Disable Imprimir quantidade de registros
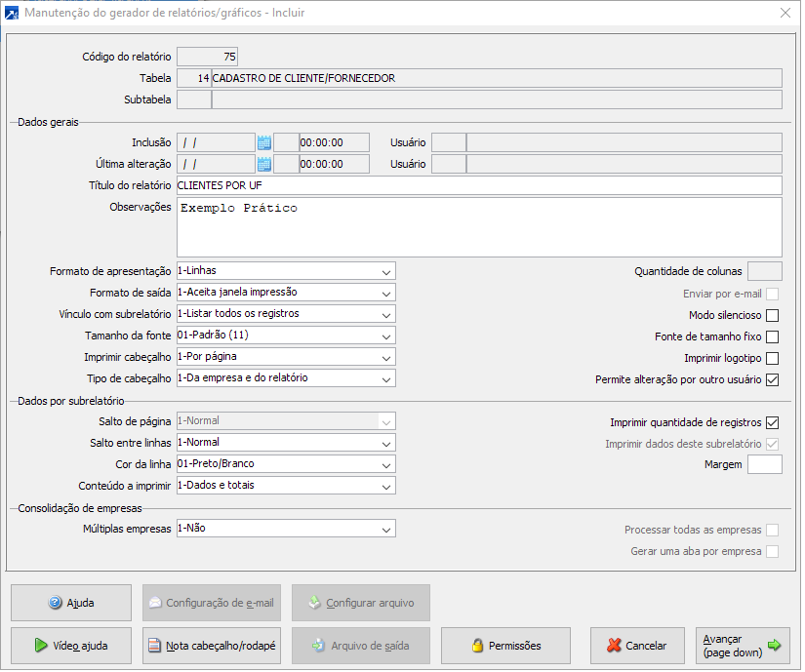The width and height of the screenshot is (805, 672). tap(772, 422)
